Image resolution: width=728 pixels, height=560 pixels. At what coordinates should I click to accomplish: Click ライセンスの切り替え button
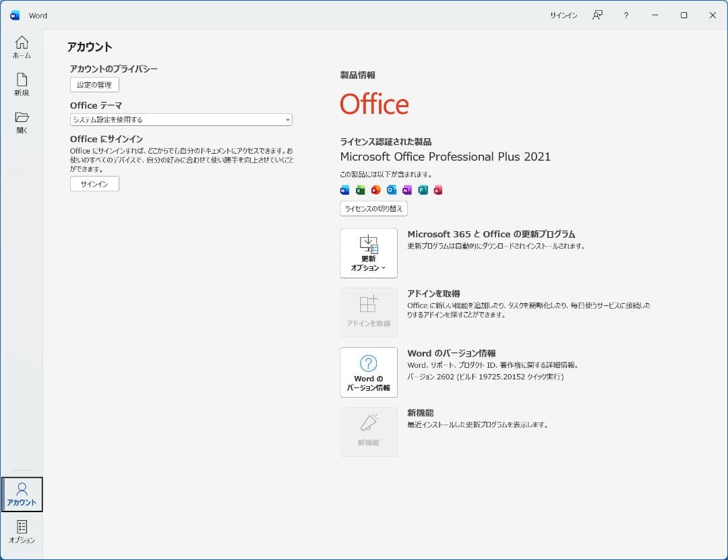tap(373, 209)
